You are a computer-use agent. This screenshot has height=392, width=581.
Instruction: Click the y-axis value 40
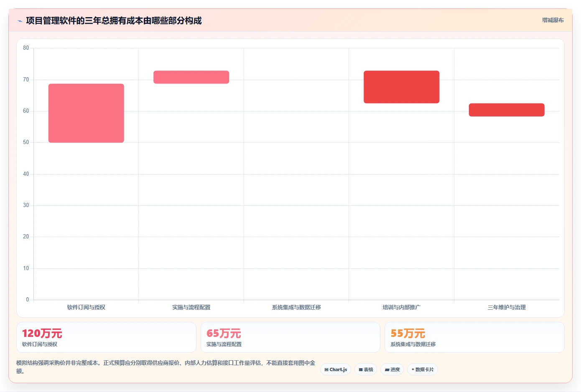26,174
